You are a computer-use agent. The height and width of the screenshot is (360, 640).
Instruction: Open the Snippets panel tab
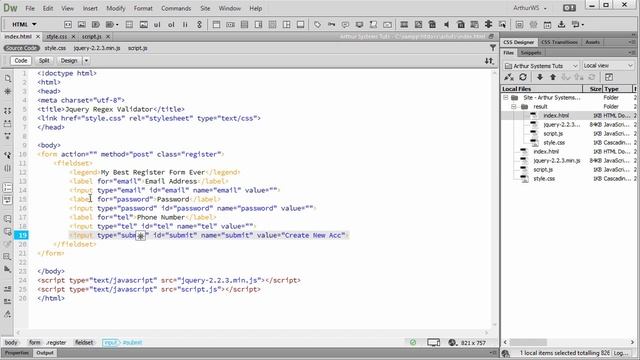(x=531, y=53)
